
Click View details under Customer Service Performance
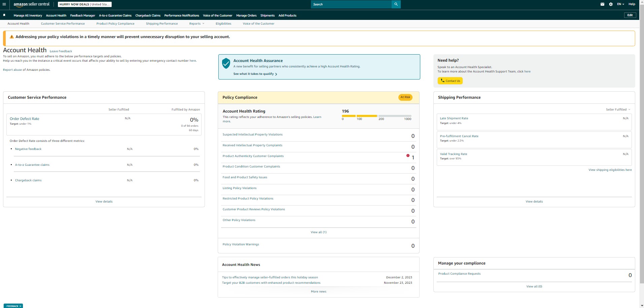tap(104, 202)
